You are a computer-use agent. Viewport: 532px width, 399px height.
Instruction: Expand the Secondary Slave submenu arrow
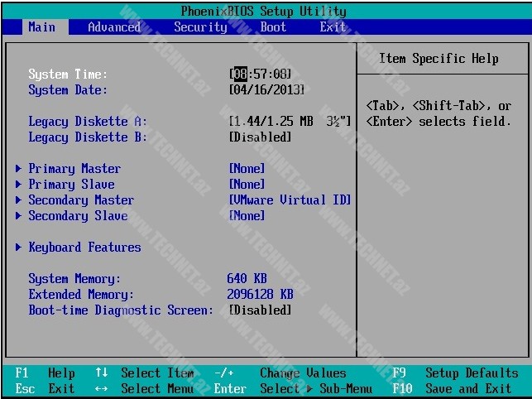(x=18, y=216)
